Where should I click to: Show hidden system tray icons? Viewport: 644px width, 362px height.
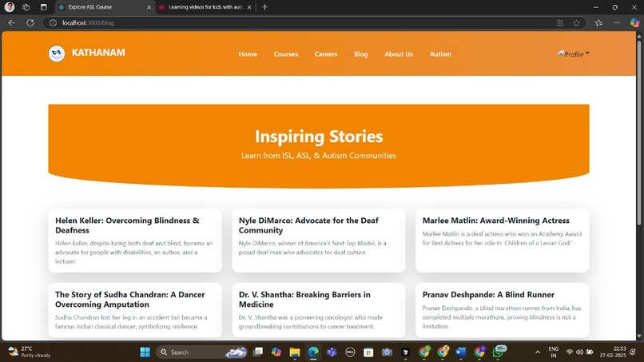(x=537, y=352)
